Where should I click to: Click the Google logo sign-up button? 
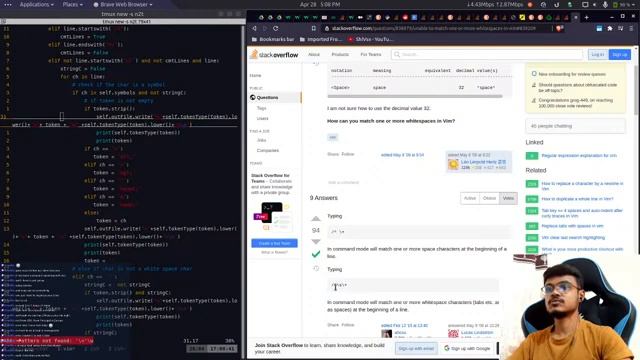[467, 348]
